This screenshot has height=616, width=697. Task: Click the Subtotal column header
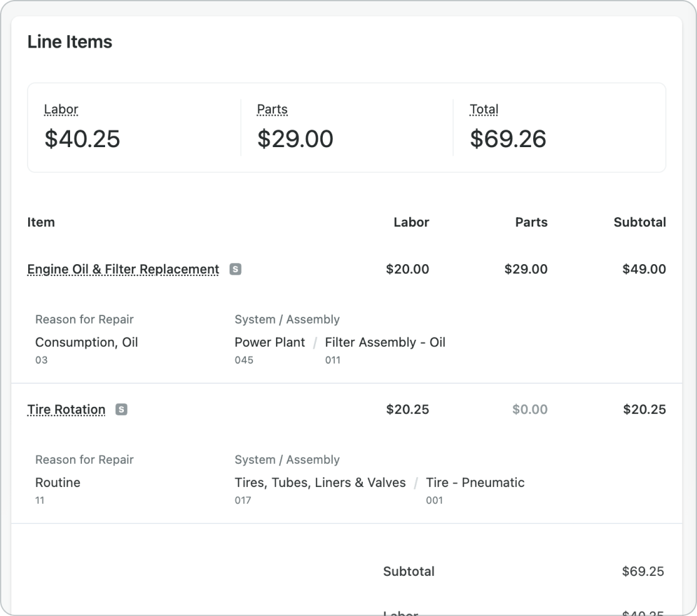pos(640,222)
